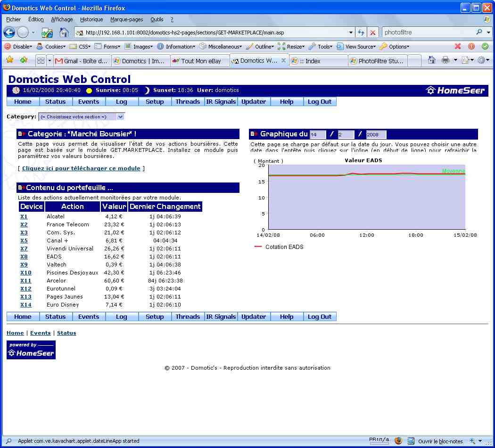This screenshot has width=495, height=448.
Task: Open the address bar history dropdown arrow
Action: pos(351,32)
